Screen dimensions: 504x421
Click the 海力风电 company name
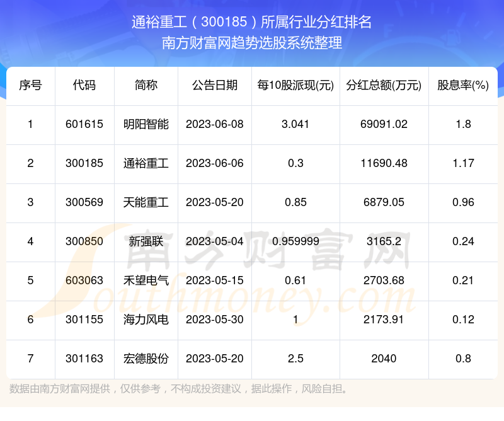pos(146,320)
